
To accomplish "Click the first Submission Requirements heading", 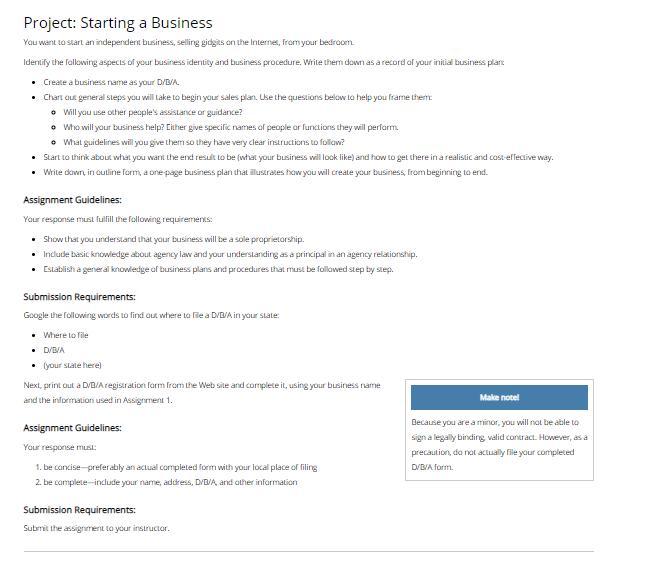I will coord(80,297).
